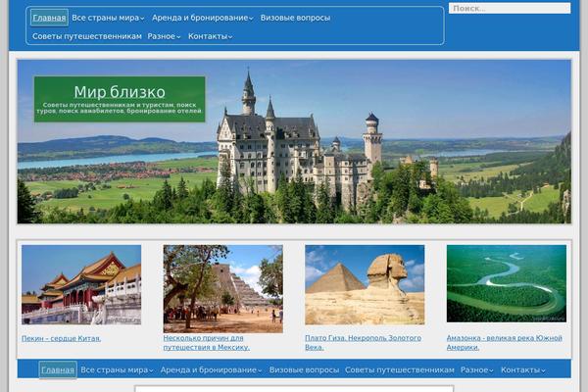The height and width of the screenshot is (392, 588).
Task: Expand Все страны мира in the lower menu
Action: (117, 369)
